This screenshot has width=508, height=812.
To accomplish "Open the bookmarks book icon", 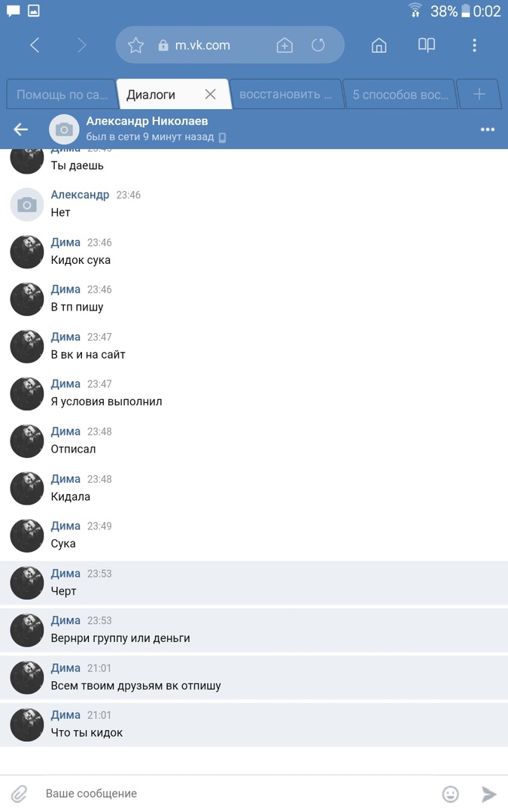I will click(x=427, y=45).
